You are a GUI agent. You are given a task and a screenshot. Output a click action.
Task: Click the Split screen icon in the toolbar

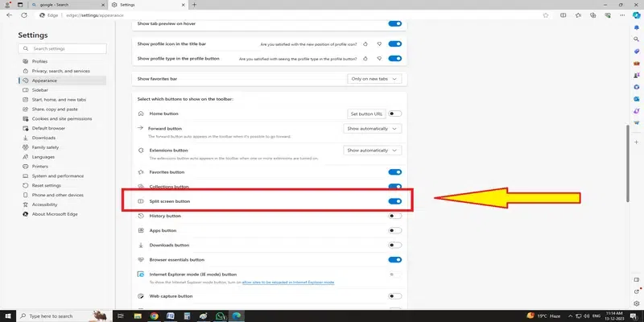[x=563, y=15]
